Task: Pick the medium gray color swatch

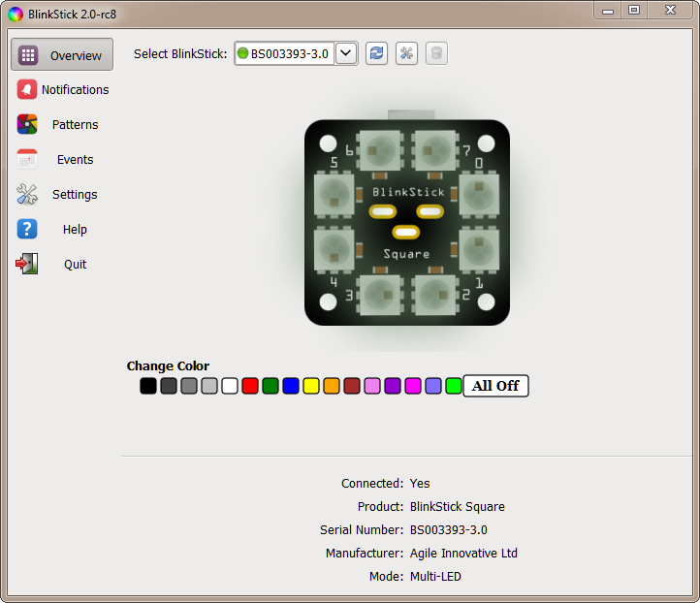Action: pyautogui.click(x=189, y=386)
